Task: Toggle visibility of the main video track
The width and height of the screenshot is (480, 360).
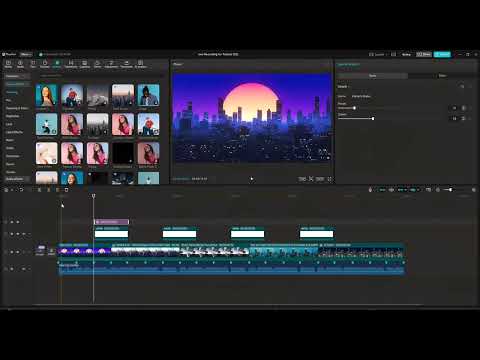Action: [18, 252]
